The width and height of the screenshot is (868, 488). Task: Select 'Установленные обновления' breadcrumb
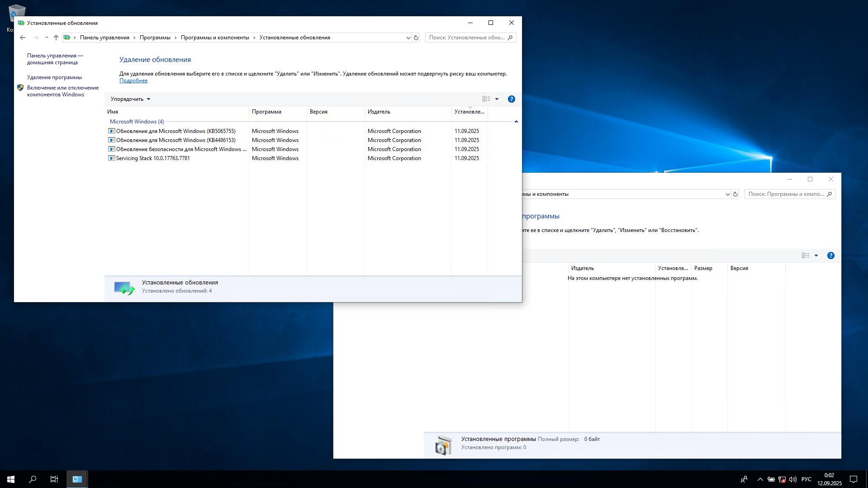(295, 38)
